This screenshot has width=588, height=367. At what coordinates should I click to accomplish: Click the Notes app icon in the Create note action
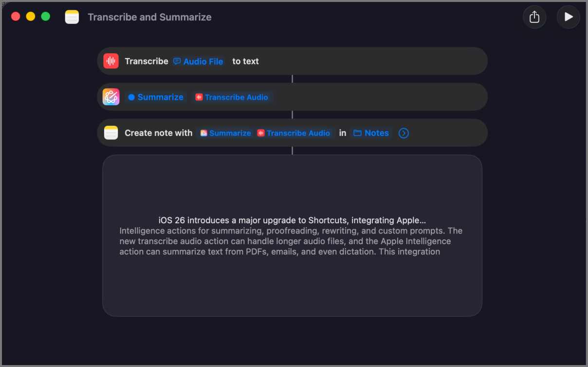111,133
